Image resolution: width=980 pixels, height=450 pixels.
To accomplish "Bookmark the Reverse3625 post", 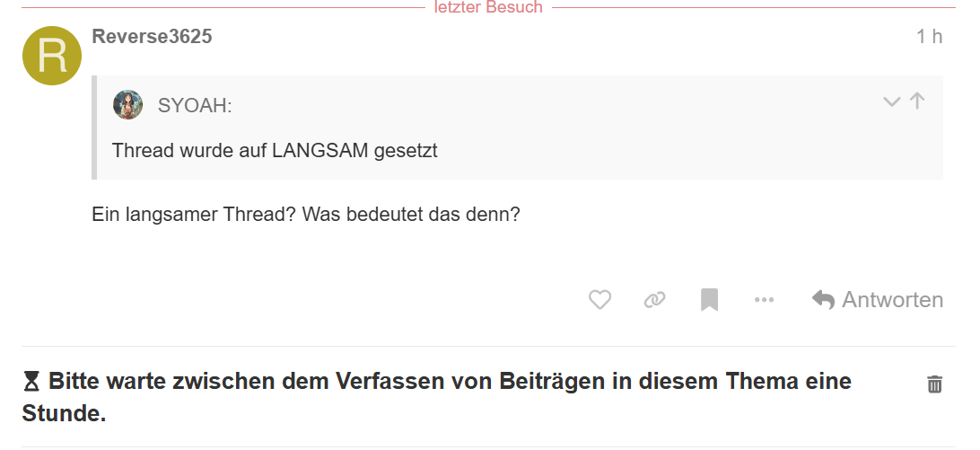I will [709, 300].
